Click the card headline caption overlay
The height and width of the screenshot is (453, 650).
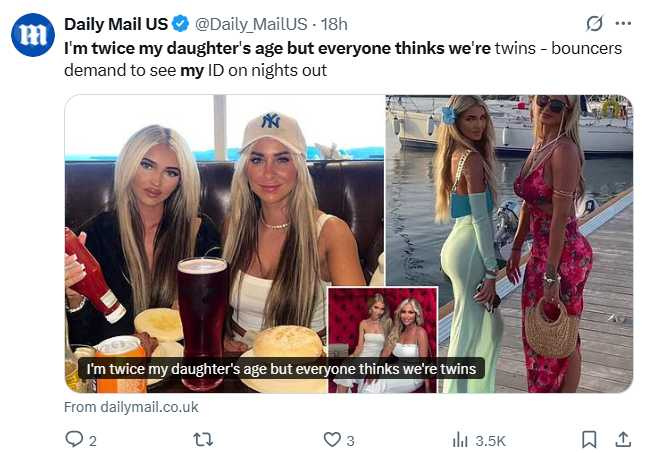[x=281, y=368]
